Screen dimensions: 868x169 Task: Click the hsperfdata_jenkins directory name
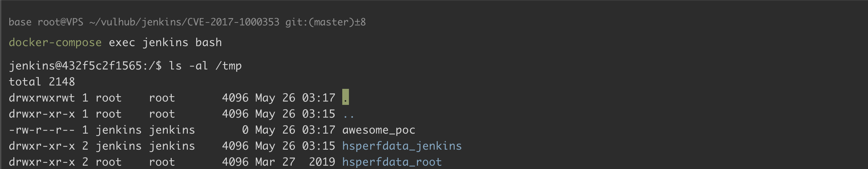click(x=402, y=146)
